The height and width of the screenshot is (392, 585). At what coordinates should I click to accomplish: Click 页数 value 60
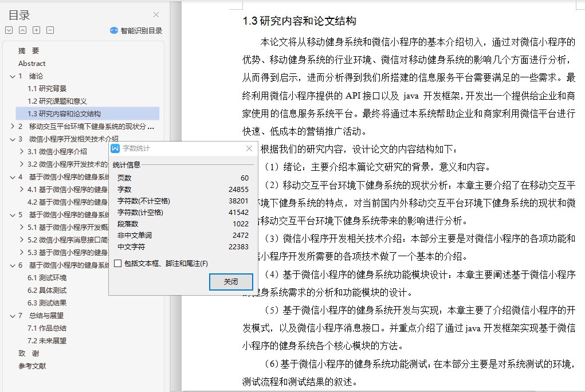coord(245,178)
